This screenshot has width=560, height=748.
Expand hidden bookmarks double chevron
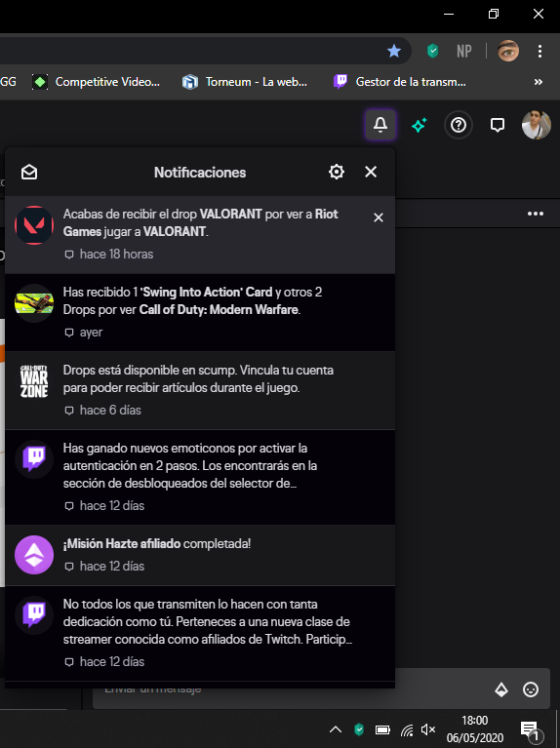tap(538, 82)
